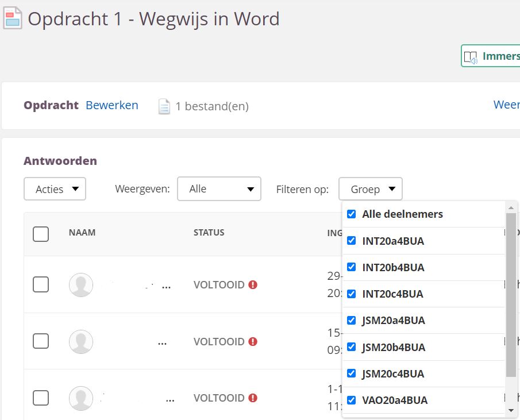The image size is (520, 420).
Task: Toggle the INT20a4BUA group checkbox
Action: [x=352, y=241]
